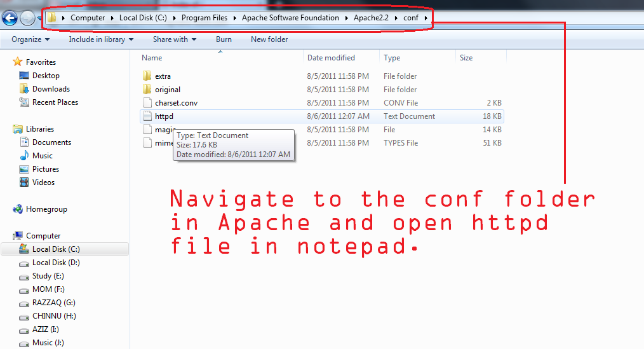Click Homegroup icon in sidebar
The width and height of the screenshot is (644, 351).
click(18, 209)
